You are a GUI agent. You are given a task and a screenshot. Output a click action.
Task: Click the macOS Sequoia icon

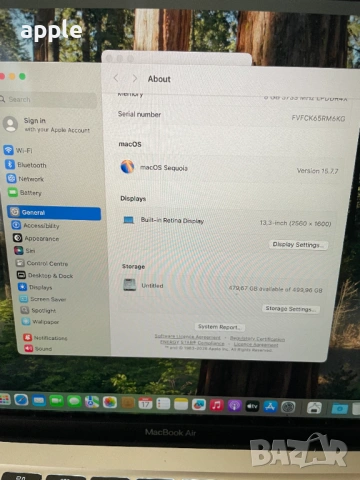(x=127, y=167)
